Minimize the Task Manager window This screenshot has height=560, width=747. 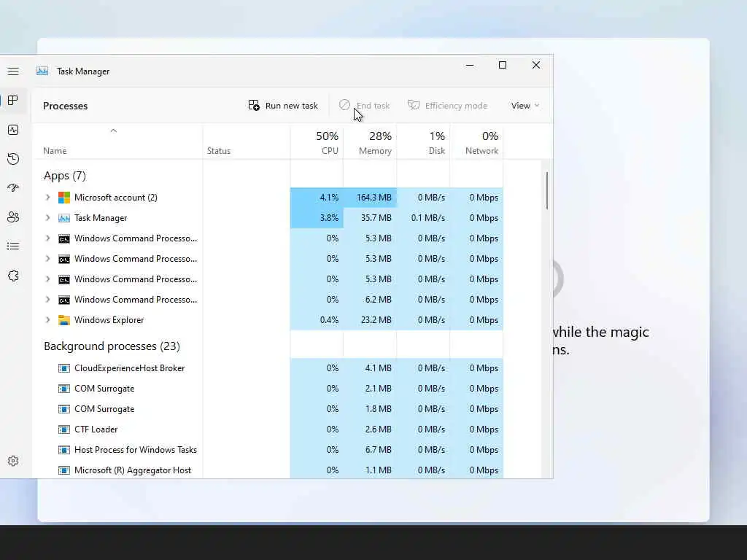point(470,65)
